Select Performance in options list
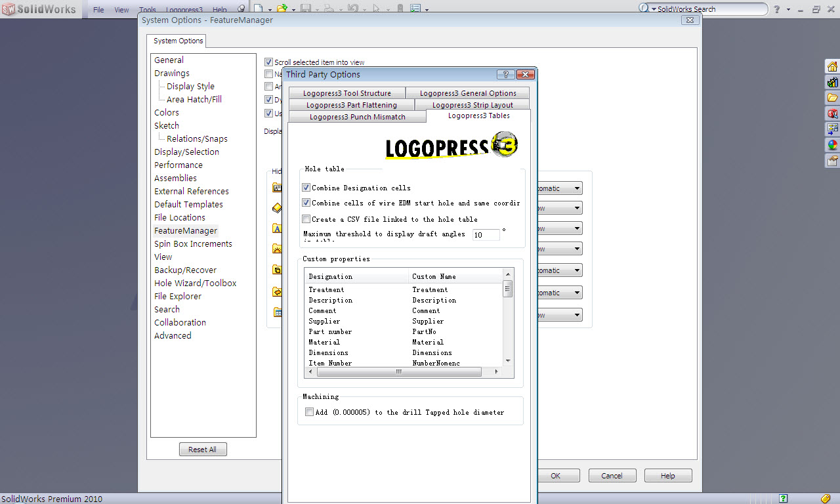 (x=178, y=165)
